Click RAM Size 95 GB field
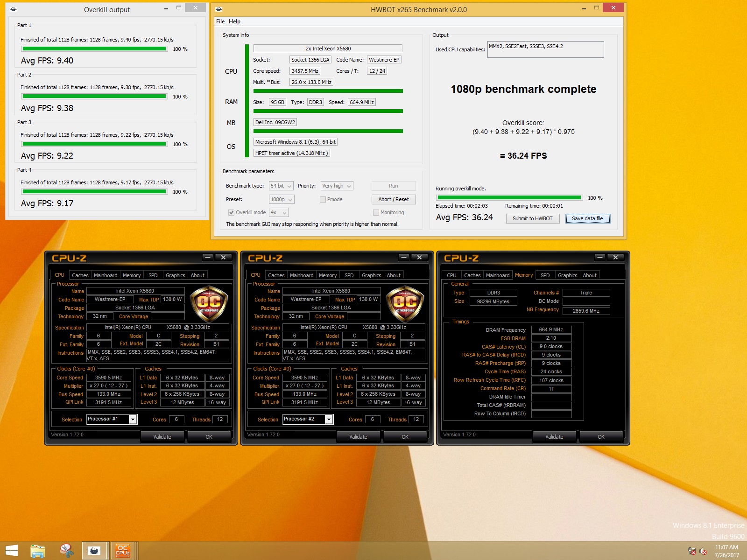This screenshot has width=747, height=560. [277, 102]
